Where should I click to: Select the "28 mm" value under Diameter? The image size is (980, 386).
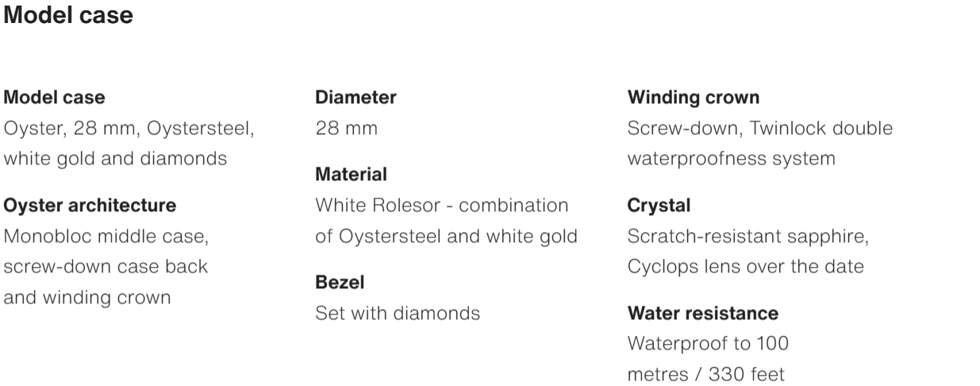[x=346, y=129]
